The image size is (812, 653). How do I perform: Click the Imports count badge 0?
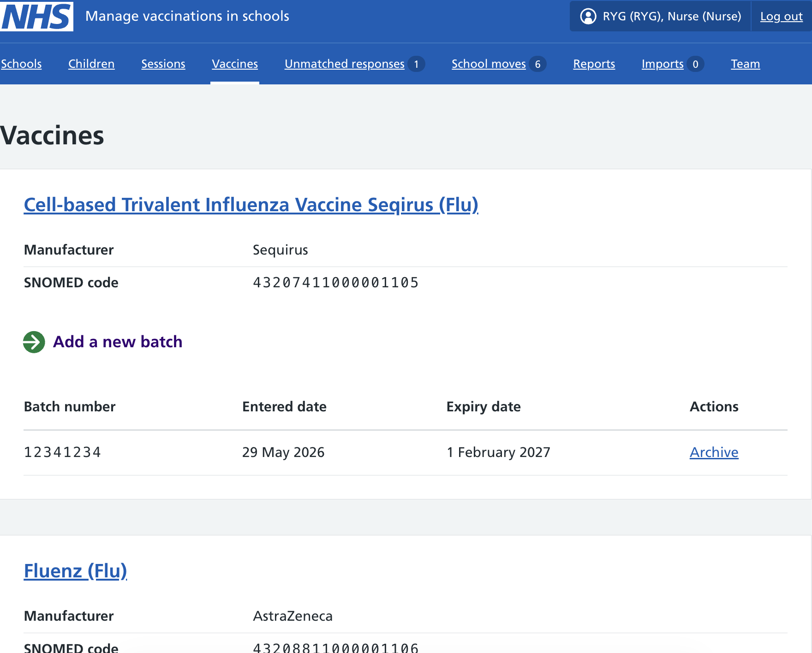click(695, 64)
